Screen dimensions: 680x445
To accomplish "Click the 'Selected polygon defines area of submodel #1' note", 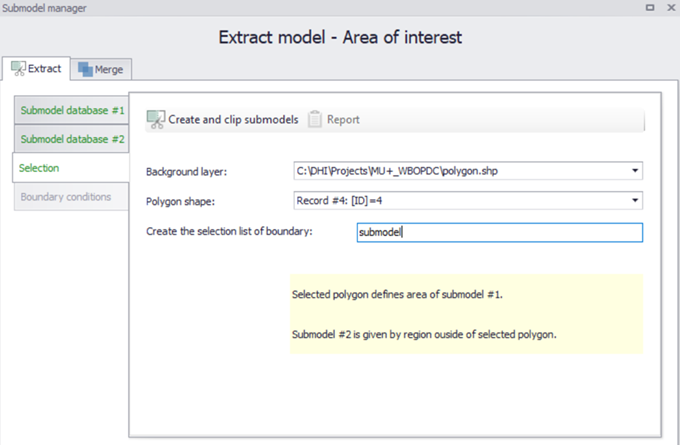I will (397, 294).
